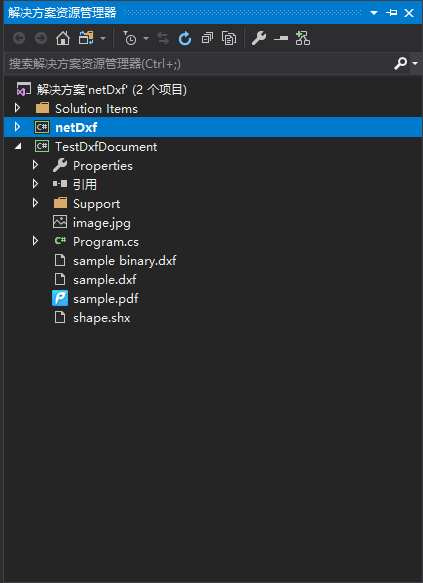Image resolution: width=423 pixels, height=583 pixels.
Task: Click the View Class Diagram icon
Action: coord(303,38)
